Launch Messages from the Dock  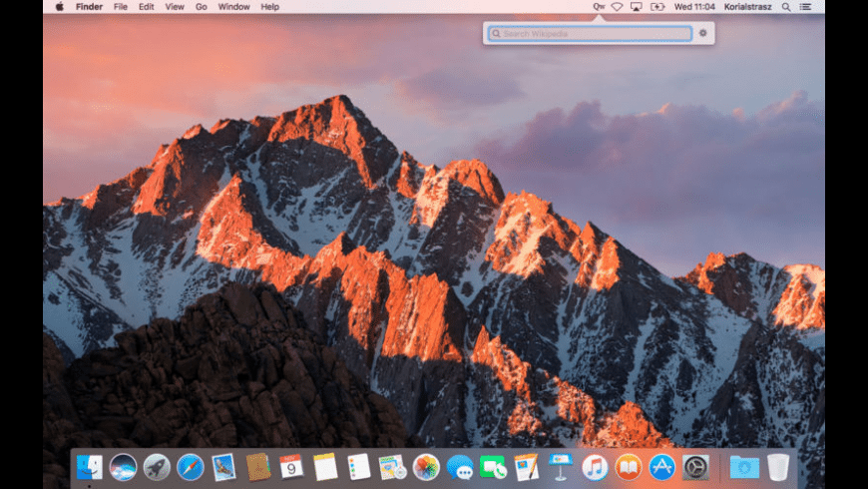(459, 466)
